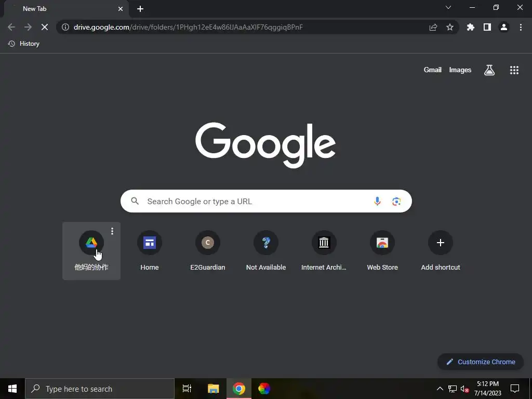This screenshot has width=532, height=399.
Task: Add a new shortcut tile
Action: (441, 251)
